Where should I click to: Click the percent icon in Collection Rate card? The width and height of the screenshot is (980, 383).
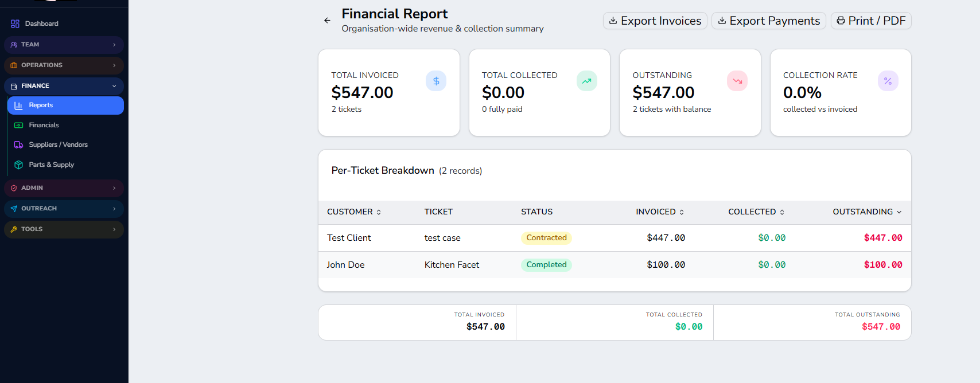click(888, 81)
